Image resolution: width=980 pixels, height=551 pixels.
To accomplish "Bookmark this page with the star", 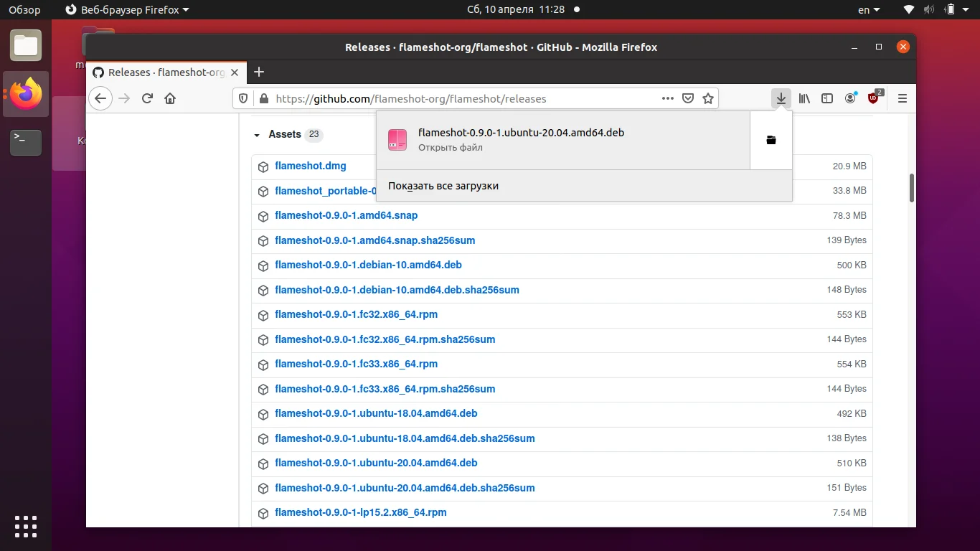I will [708, 98].
